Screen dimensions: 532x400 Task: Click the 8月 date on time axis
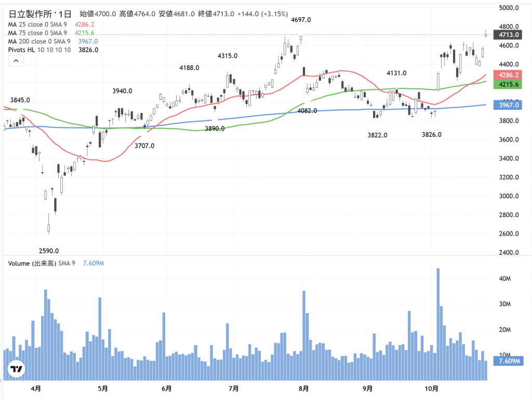click(304, 389)
